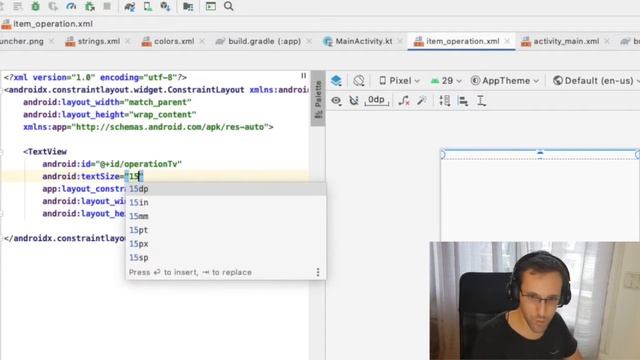This screenshot has height=360, width=640.
Task: Click the TextView opening tag line
Action: pyautogui.click(x=45, y=152)
